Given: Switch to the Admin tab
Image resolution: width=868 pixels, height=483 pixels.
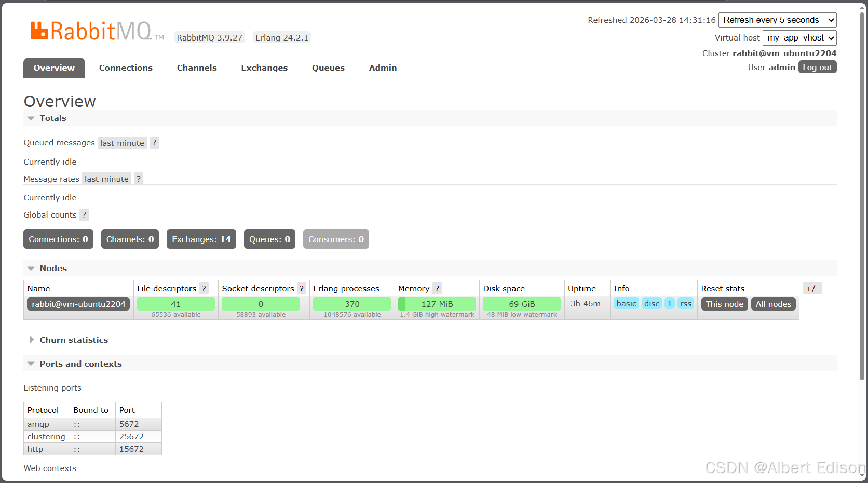Looking at the screenshot, I should [x=383, y=68].
